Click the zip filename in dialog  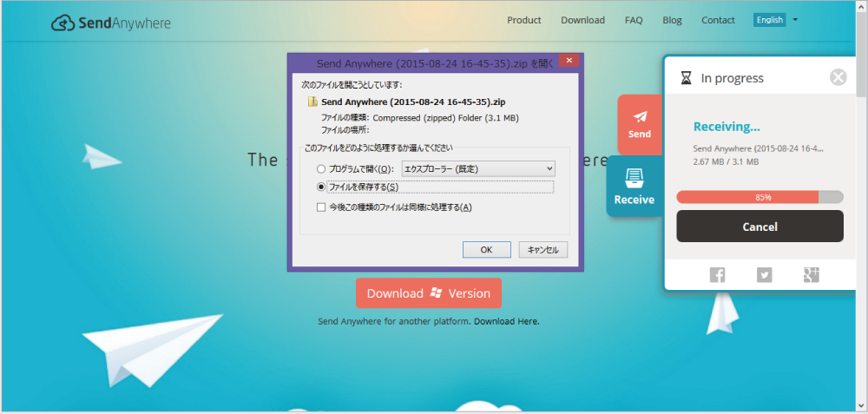[x=413, y=102]
